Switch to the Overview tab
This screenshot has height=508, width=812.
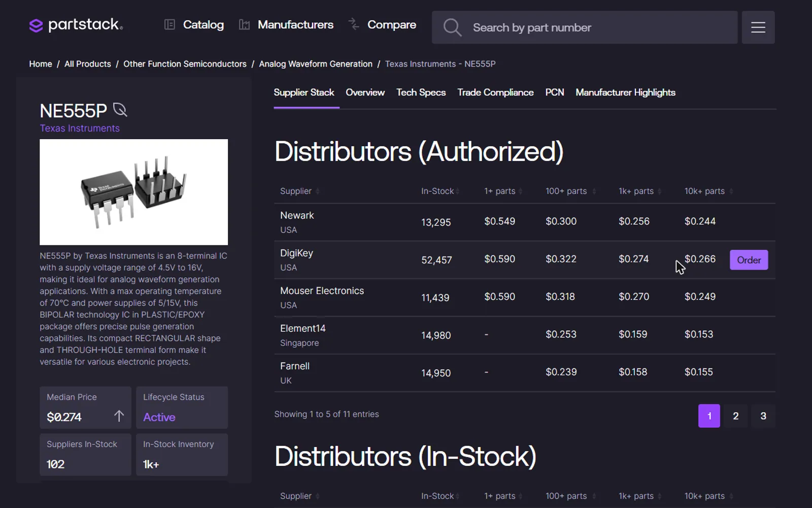pyautogui.click(x=365, y=92)
